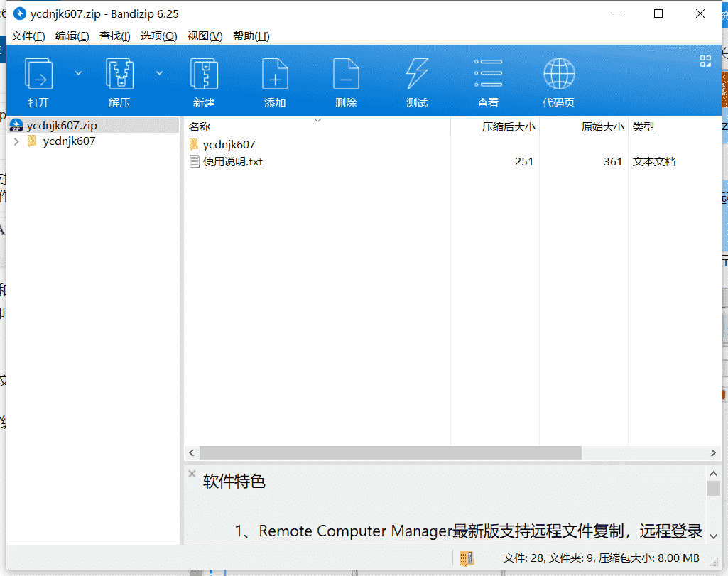Open the 帮助(H) menu

pyautogui.click(x=251, y=36)
